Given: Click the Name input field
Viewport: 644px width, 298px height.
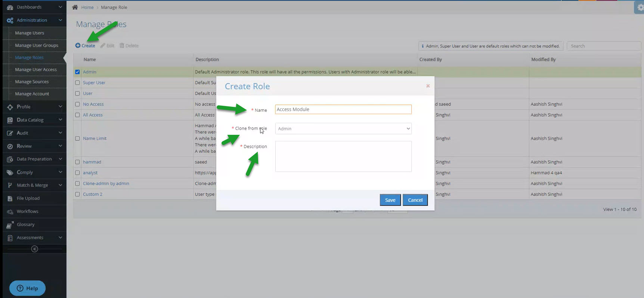Looking at the screenshot, I should point(343,109).
